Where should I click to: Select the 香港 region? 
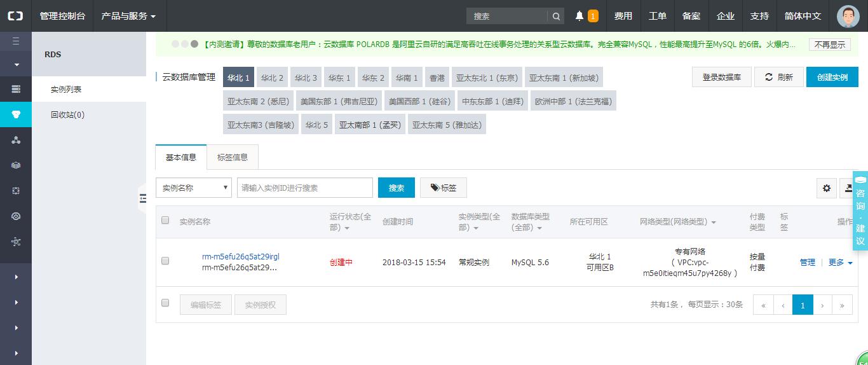point(437,78)
